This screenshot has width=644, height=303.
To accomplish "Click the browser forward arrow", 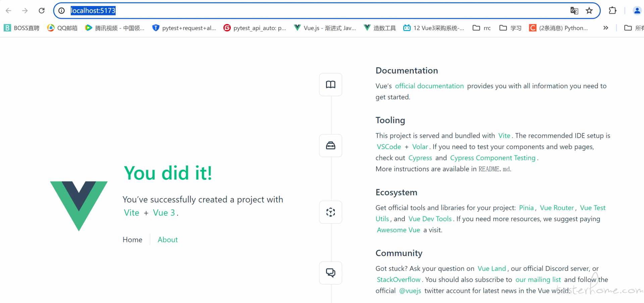I will tap(25, 11).
